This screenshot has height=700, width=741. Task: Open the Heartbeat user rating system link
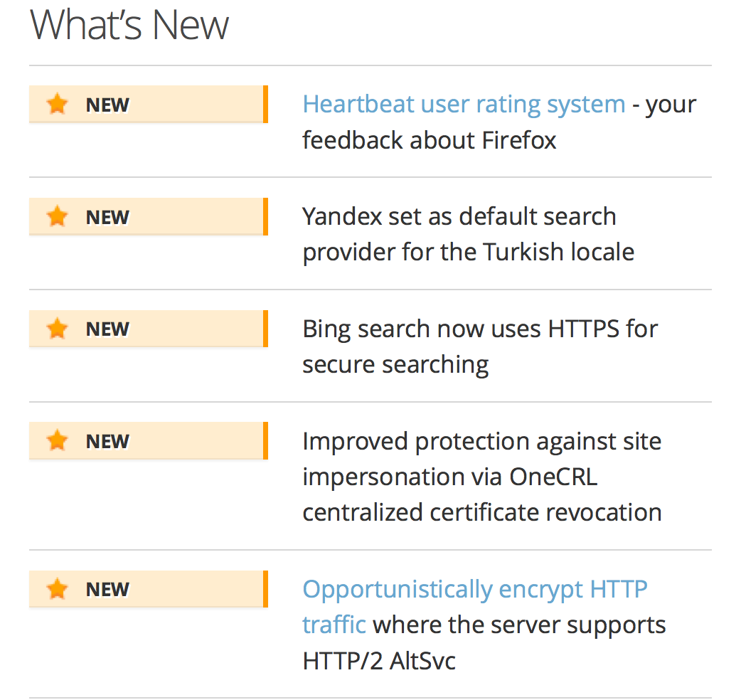(464, 105)
